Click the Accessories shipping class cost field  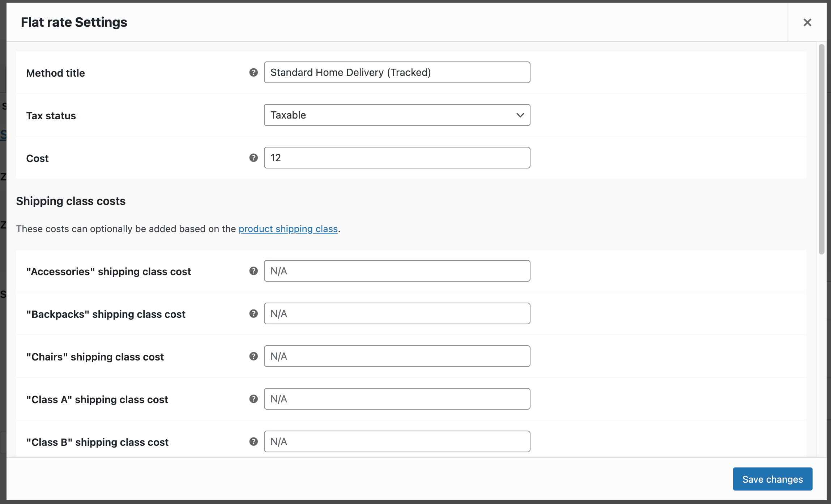(x=397, y=270)
